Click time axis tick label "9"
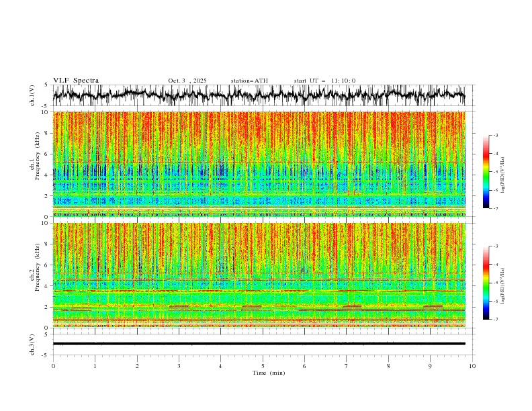Viewport: 532px width, 411px height. (x=430, y=366)
